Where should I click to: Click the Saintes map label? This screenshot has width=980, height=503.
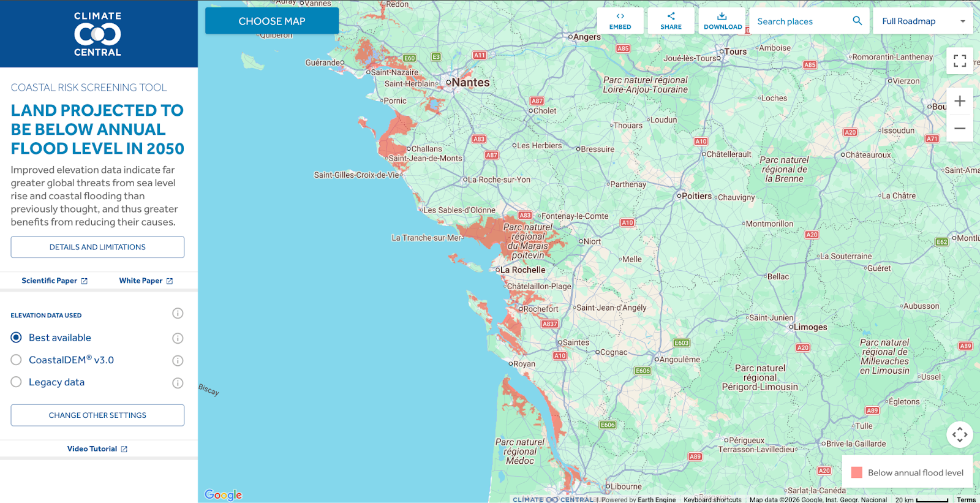click(576, 343)
